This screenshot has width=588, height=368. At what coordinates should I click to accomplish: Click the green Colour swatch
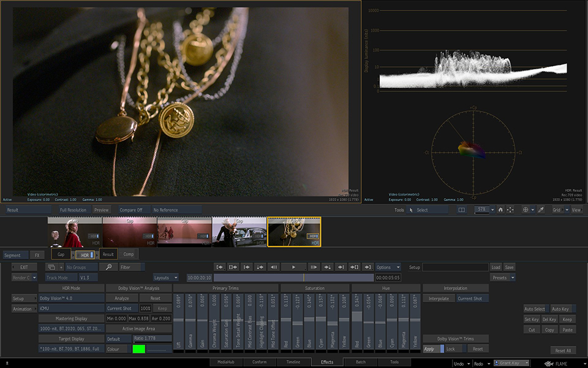click(139, 349)
